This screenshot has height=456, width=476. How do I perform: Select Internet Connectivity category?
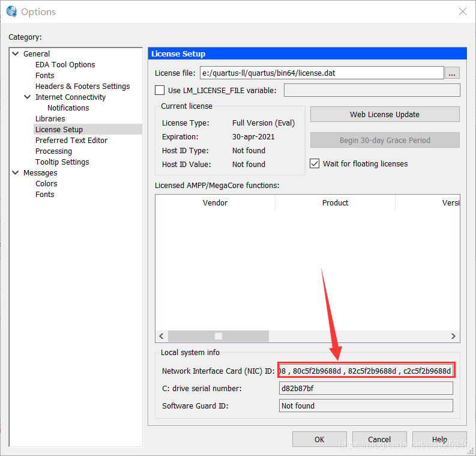[x=70, y=97]
